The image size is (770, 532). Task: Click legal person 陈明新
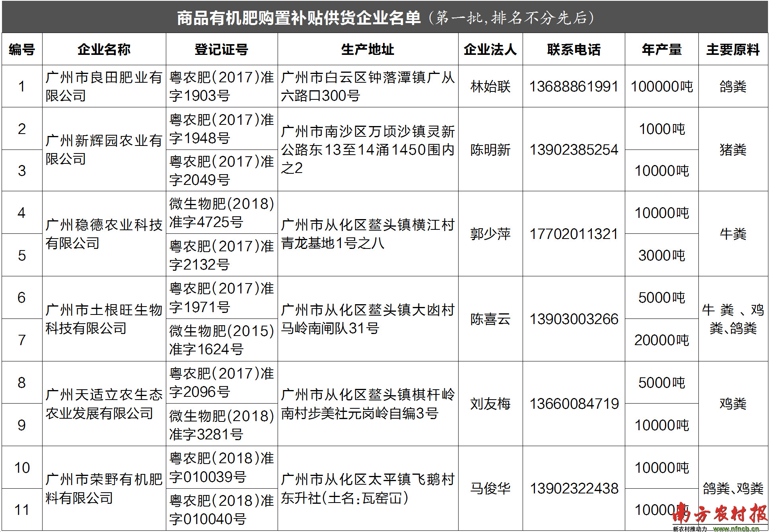pyautogui.click(x=490, y=150)
